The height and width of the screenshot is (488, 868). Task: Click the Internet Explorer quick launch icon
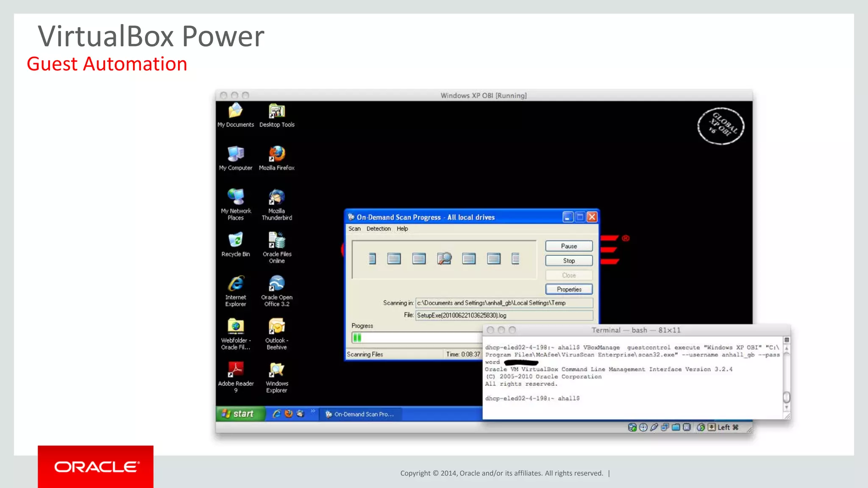click(276, 414)
